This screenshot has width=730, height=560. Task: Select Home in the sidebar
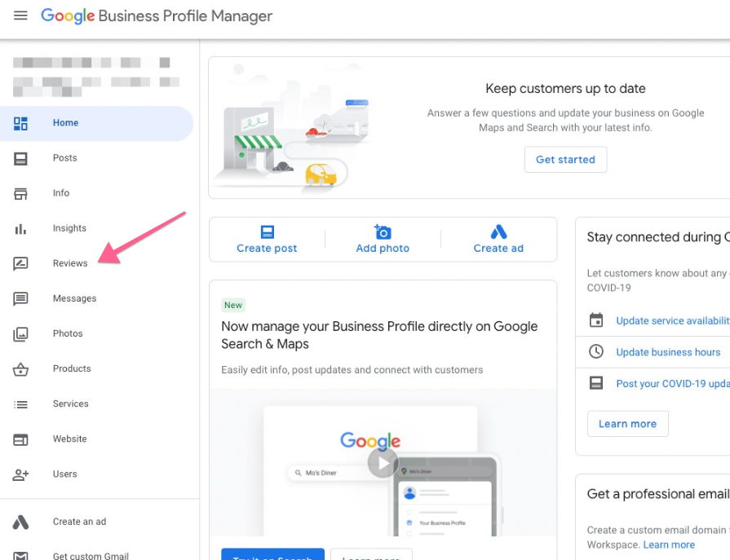click(65, 123)
